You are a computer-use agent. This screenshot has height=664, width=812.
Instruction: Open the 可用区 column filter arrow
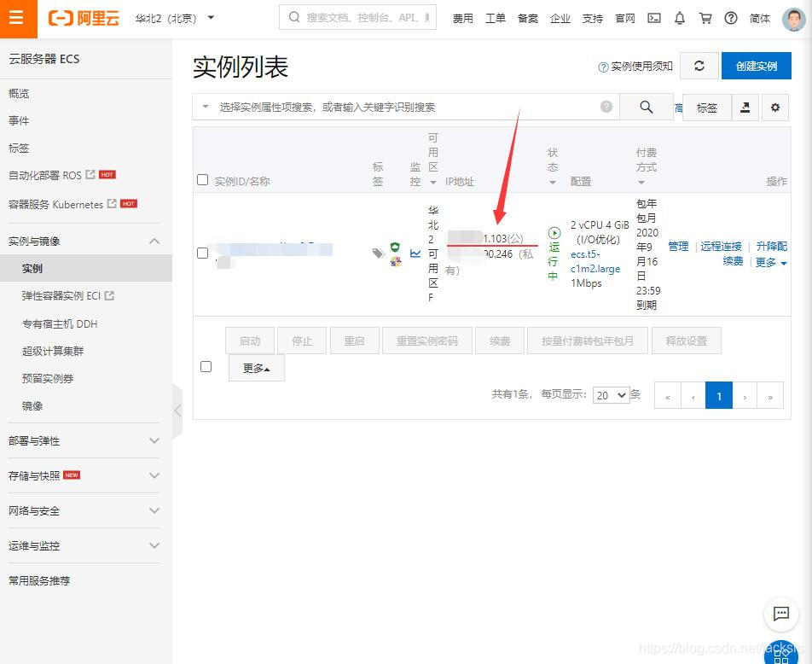click(433, 182)
